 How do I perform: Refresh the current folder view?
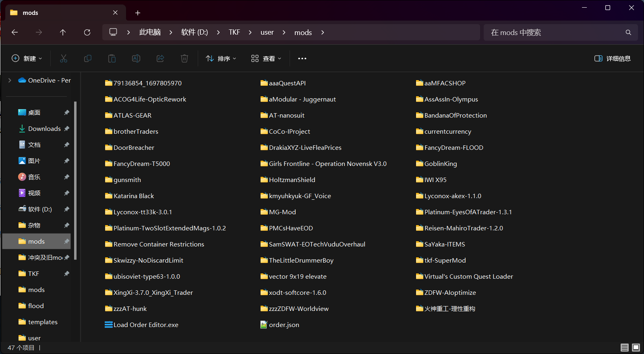(87, 33)
